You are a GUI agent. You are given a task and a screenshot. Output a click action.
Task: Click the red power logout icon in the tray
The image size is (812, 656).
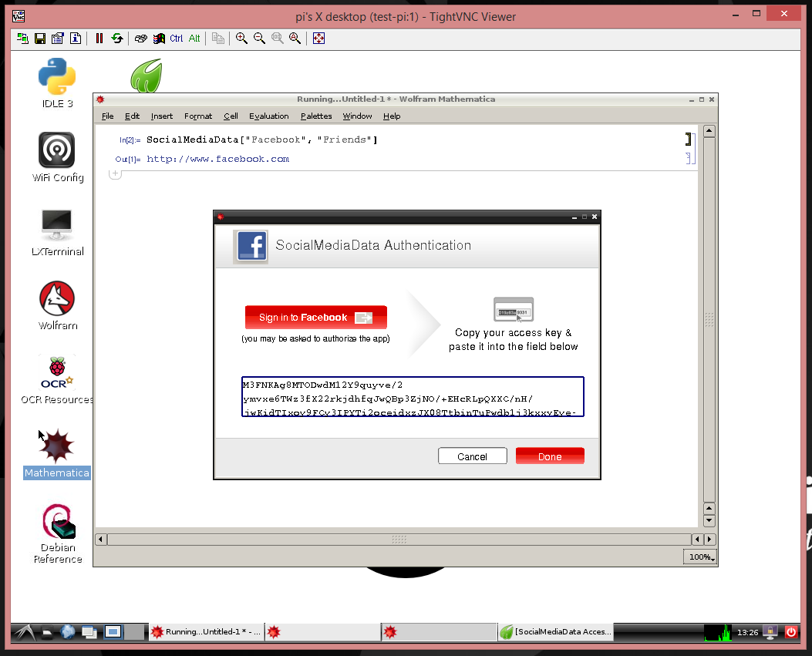pos(790,631)
